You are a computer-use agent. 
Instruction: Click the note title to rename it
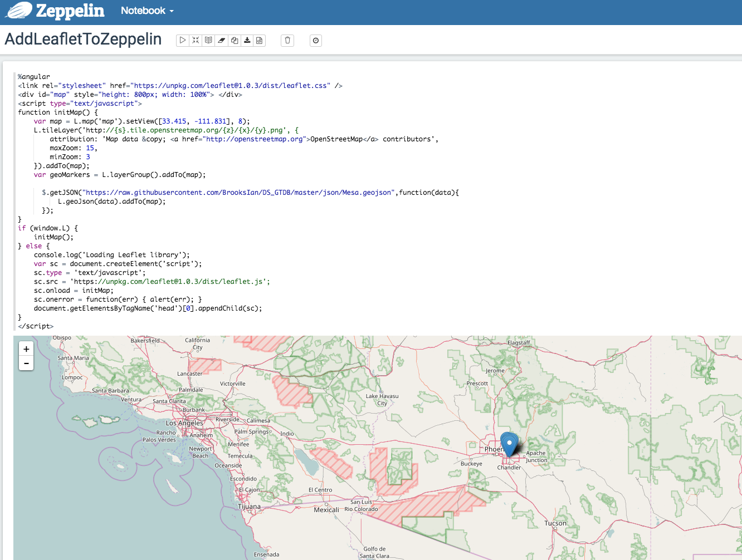pyautogui.click(x=82, y=39)
